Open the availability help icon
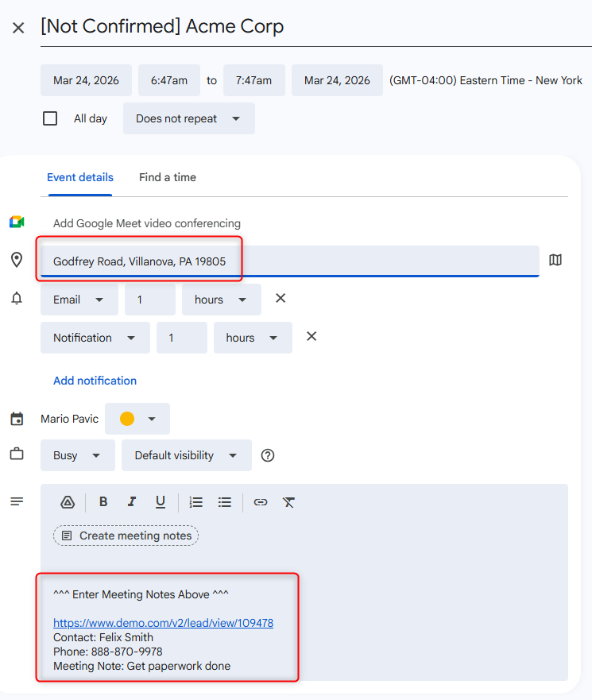This screenshot has width=592, height=700. (x=268, y=455)
